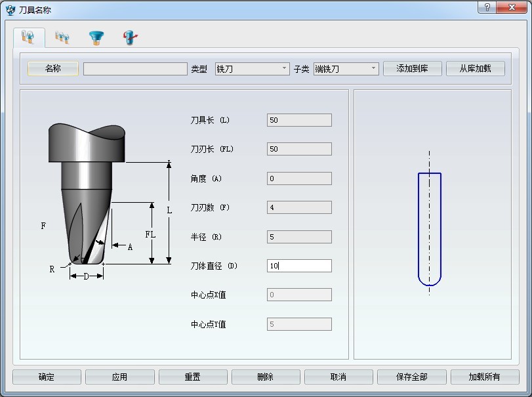Click the 确定 button

click(47, 377)
